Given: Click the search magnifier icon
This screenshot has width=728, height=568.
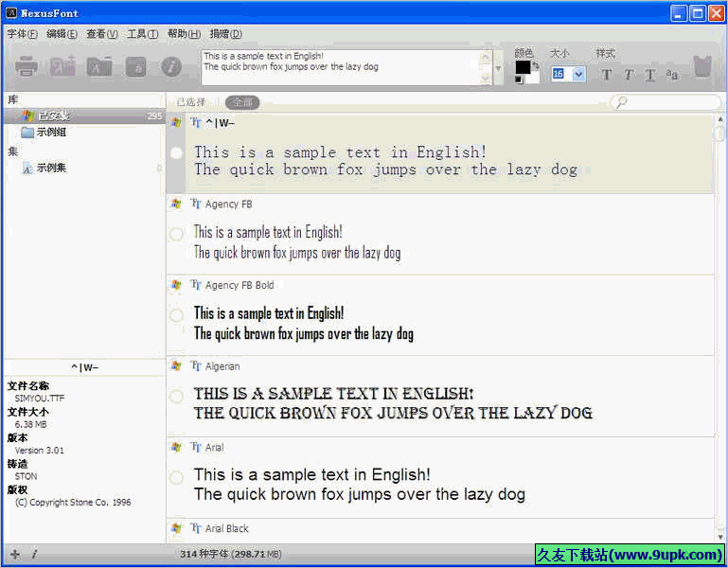Looking at the screenshot, I should click(x=622, y=101).
